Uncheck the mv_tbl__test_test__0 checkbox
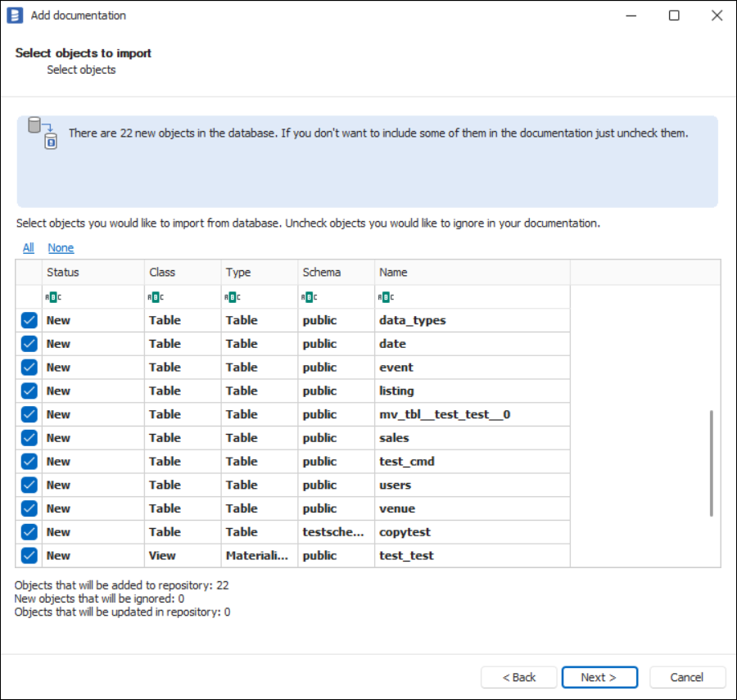 (x=29, y=414)
